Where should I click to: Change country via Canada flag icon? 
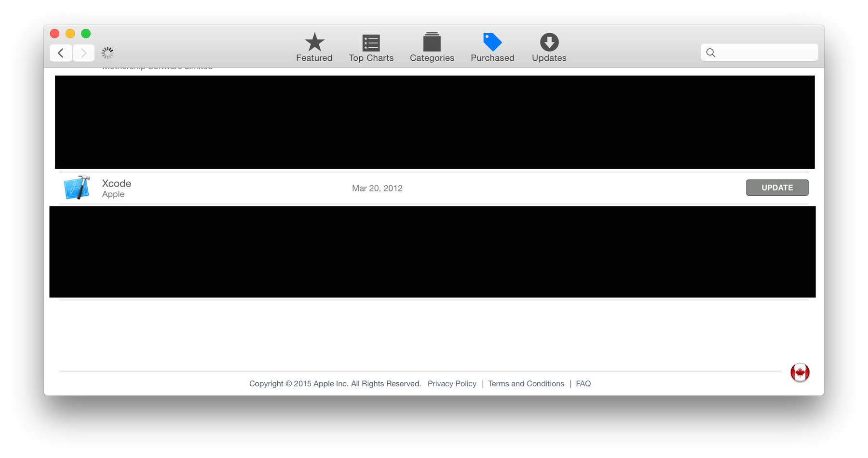pos(800,372)
